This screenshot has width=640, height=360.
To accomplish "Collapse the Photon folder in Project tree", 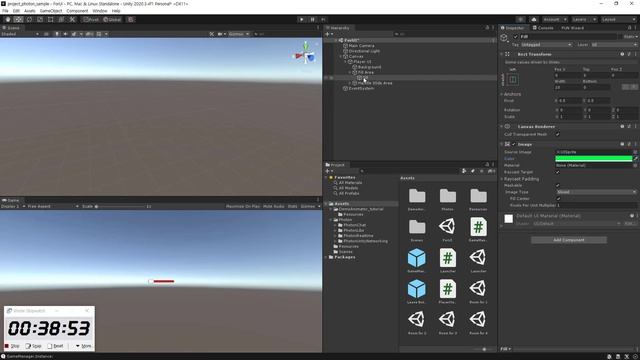I will click(331, 220).
